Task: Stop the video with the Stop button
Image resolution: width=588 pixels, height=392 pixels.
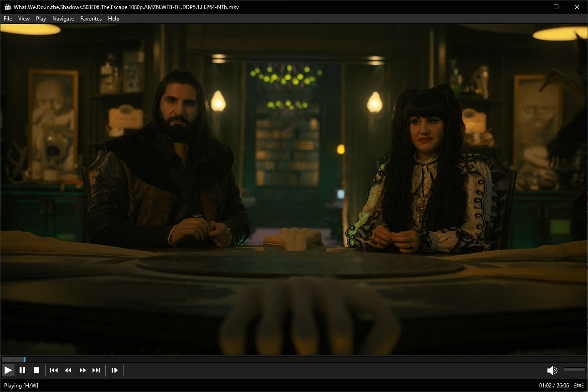Action: click(x=36, y=371)
